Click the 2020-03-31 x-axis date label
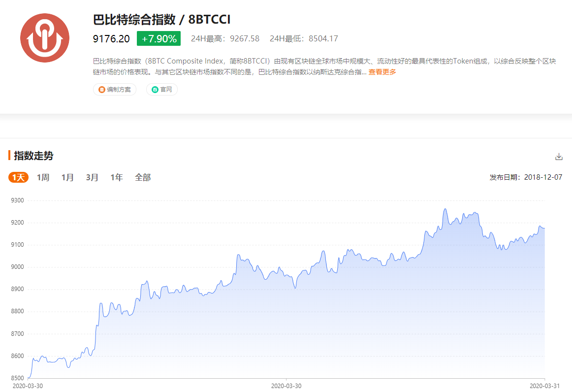 (x=544, y=386)
